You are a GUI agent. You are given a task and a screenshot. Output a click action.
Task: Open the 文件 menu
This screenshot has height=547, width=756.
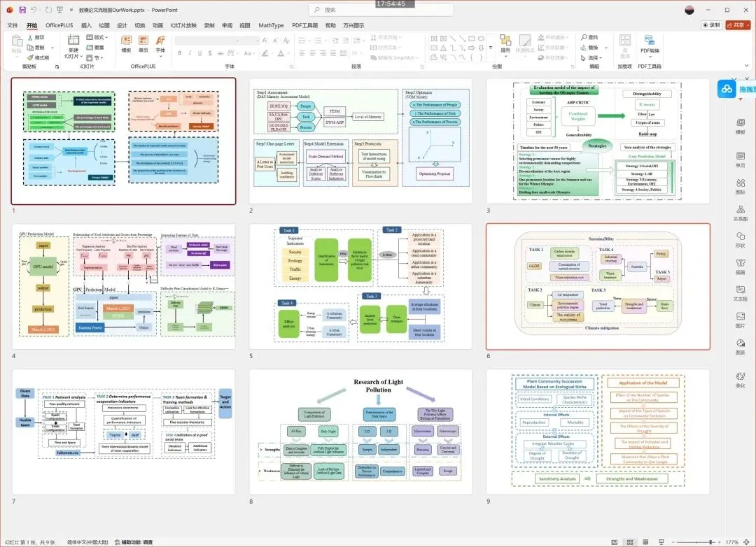pyautogui.click(x=13, y=25)
